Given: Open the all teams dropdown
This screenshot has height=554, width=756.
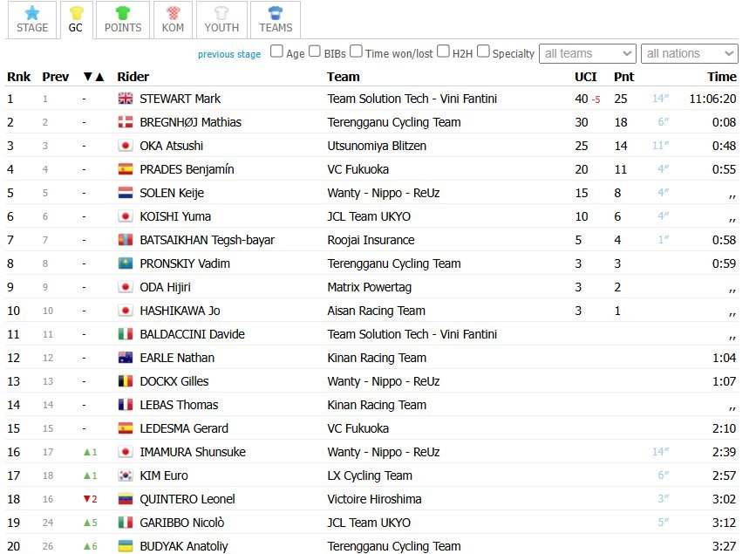Looking at the screenshot, I should (x=587, y=54).
